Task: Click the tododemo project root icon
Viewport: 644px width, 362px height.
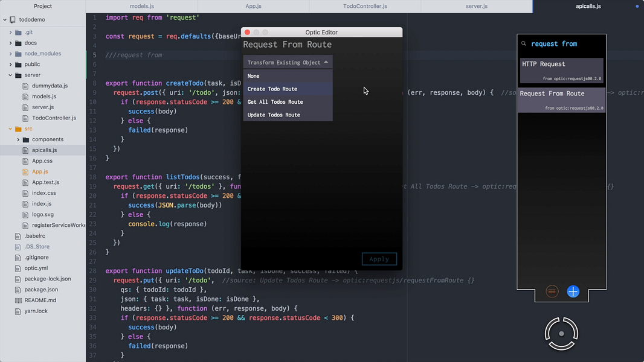Action: (12, 20)
